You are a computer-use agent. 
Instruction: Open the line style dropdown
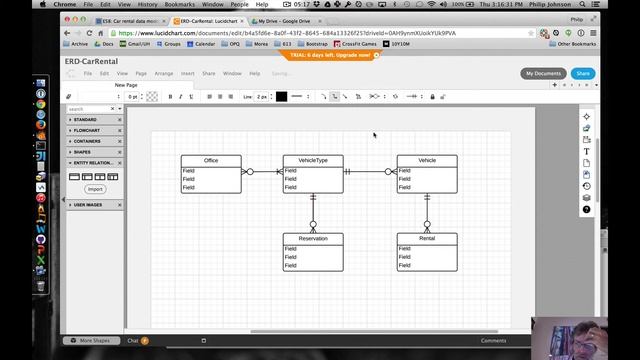coord(300,97)
